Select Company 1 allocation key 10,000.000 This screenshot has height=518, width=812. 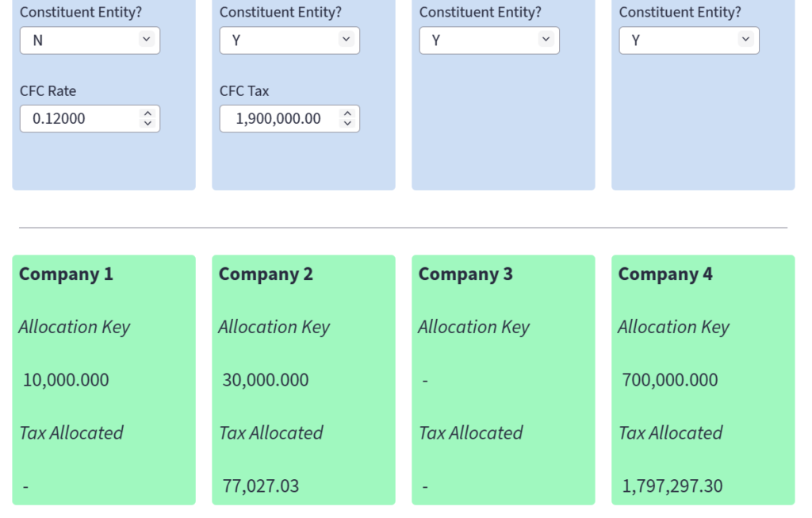[66, 380]
